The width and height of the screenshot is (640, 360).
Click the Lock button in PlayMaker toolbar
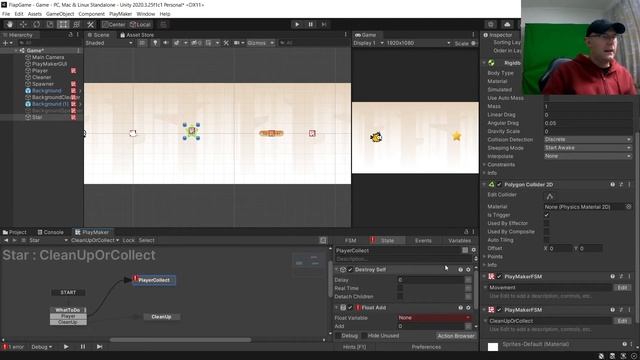click(x=129, y=240)
